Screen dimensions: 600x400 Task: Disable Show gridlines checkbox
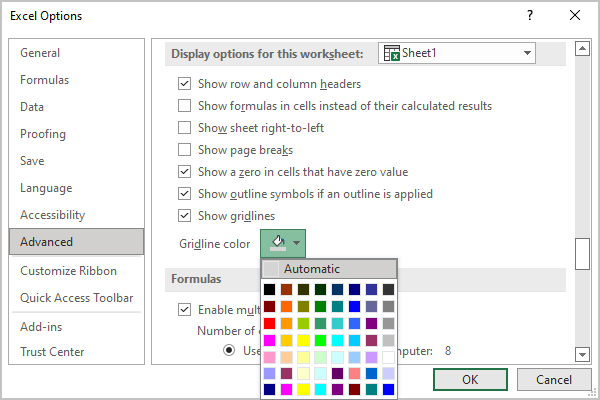tap(184, 216)
